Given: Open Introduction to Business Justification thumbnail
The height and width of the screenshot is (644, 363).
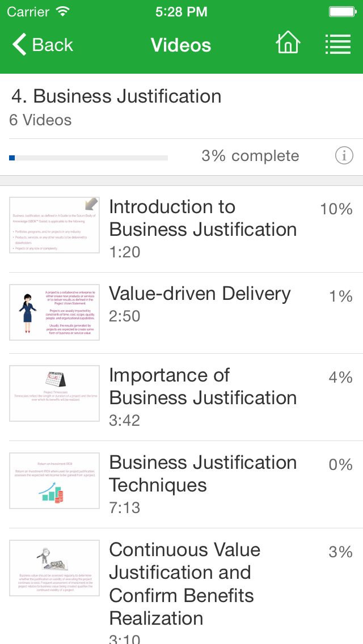Looking at the screenshot, I should [x=54, y=225].
